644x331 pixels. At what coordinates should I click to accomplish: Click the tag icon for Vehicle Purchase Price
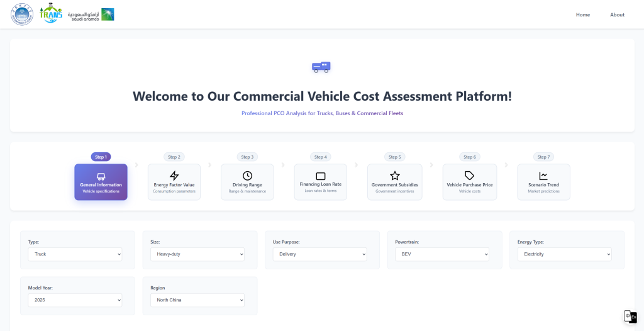click(x=469, y=176)
